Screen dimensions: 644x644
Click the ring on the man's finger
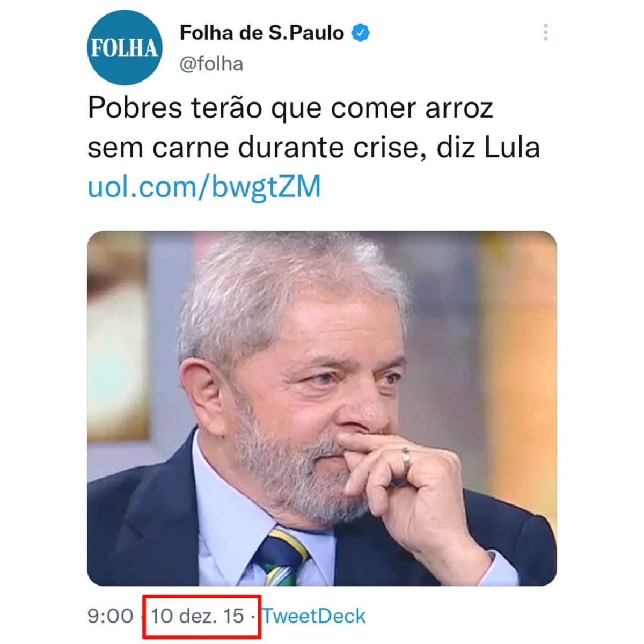(407, 462)
